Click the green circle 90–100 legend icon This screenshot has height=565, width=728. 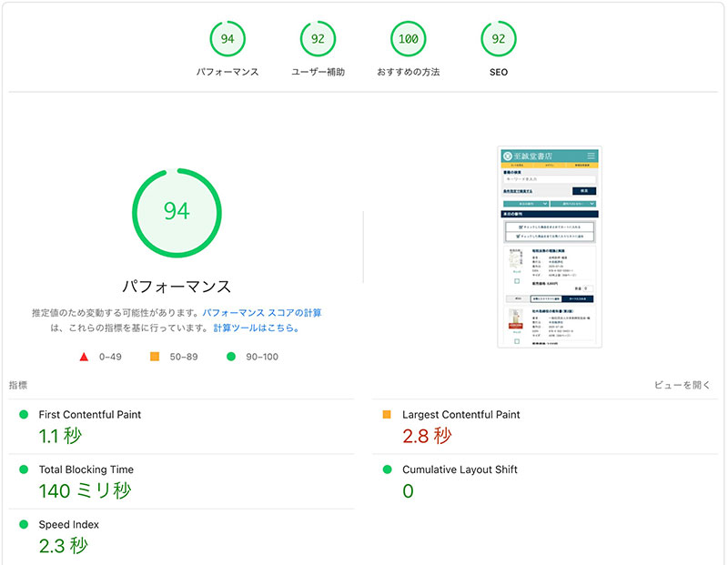231,357
